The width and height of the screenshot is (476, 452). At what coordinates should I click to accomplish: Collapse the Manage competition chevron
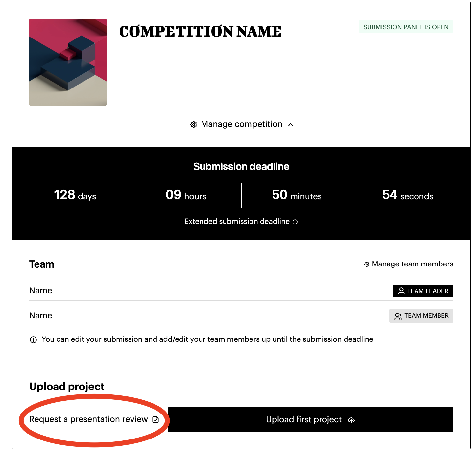click(x=291, y=125)
